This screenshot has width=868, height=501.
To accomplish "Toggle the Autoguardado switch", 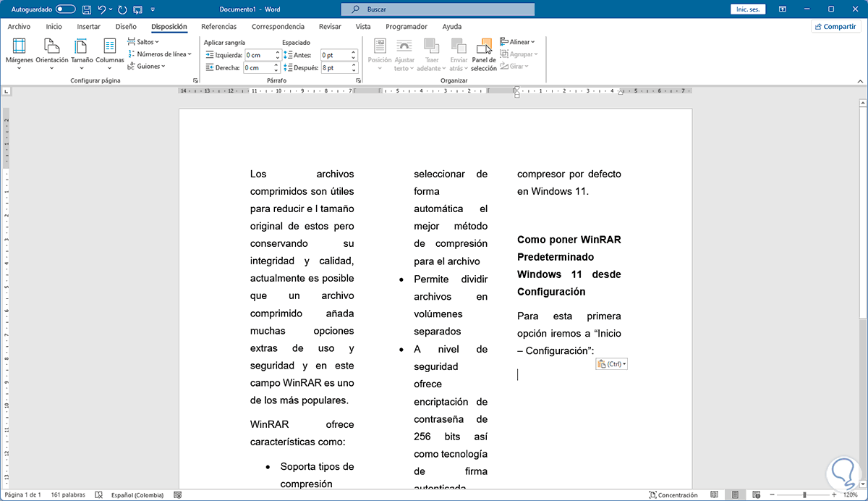I will 65,9.
